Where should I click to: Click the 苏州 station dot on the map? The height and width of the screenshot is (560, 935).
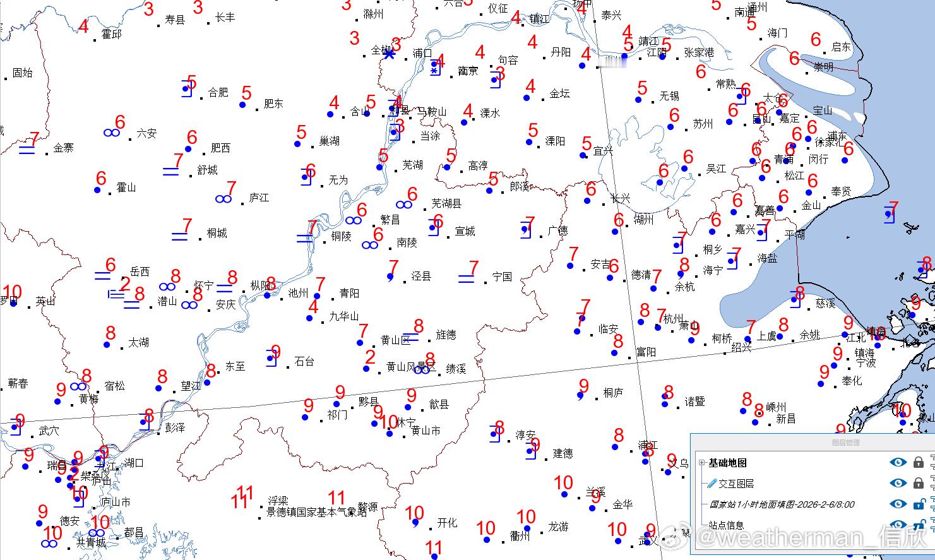point(670,128)
